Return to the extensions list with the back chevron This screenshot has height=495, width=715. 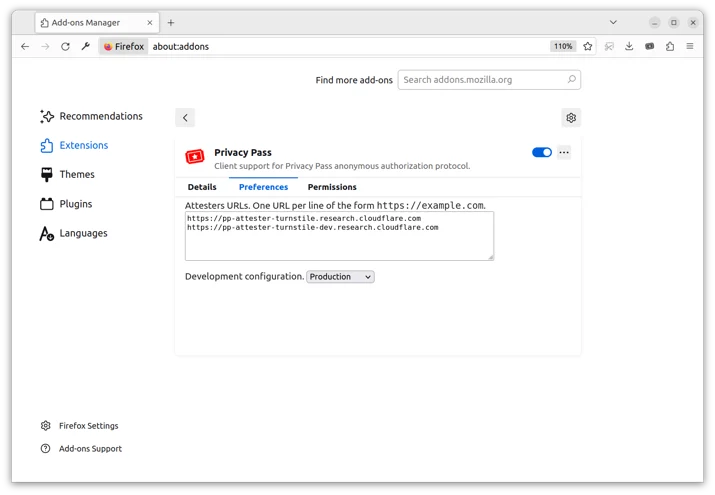tap(185, 118)
